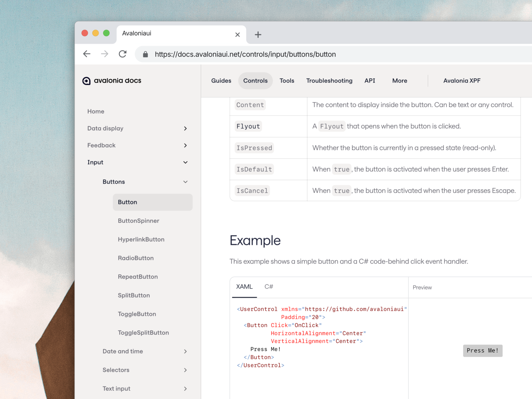This screenshot has width=532, height=399.
Task: Open the More menu
Action: [x=399, y=80]
